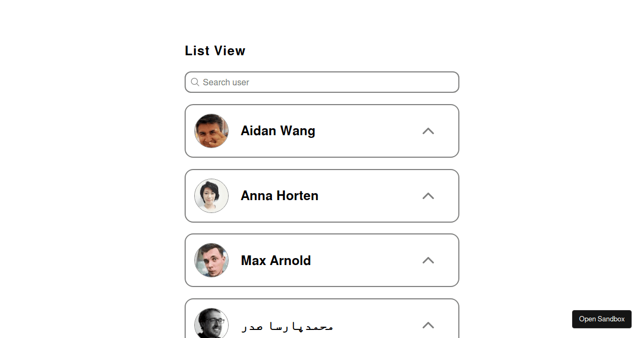Open Aidan Wang's profile picture

[x=211, y=130]
